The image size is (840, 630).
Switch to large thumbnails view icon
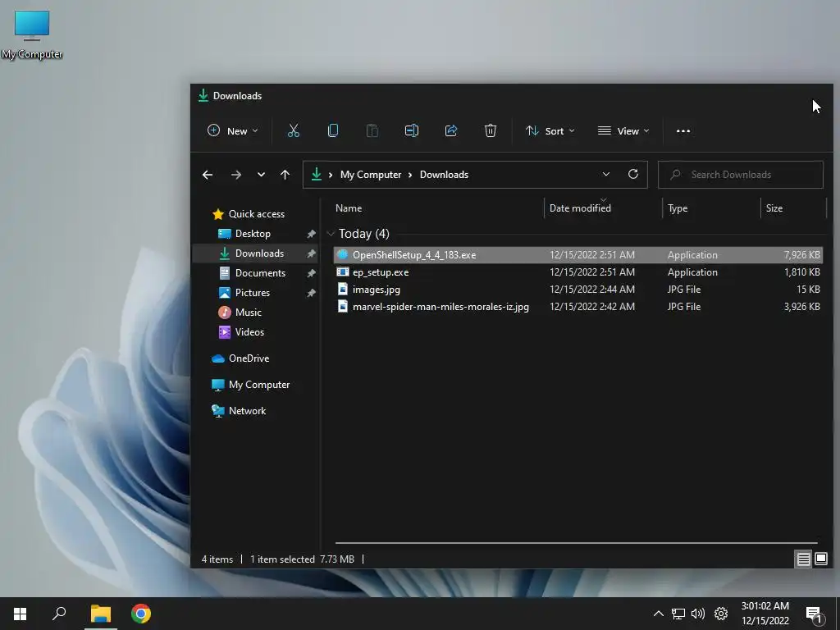820,559
